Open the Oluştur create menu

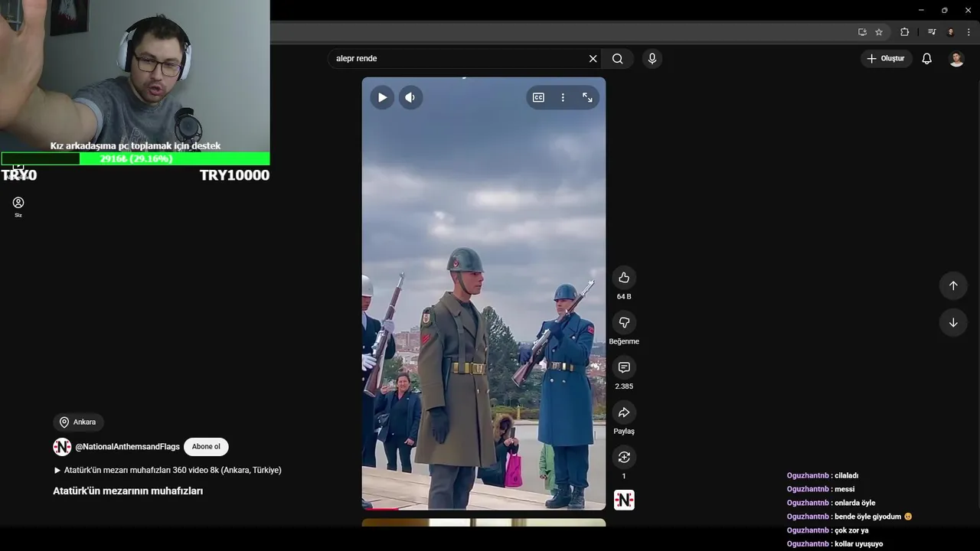click(886, 58)
